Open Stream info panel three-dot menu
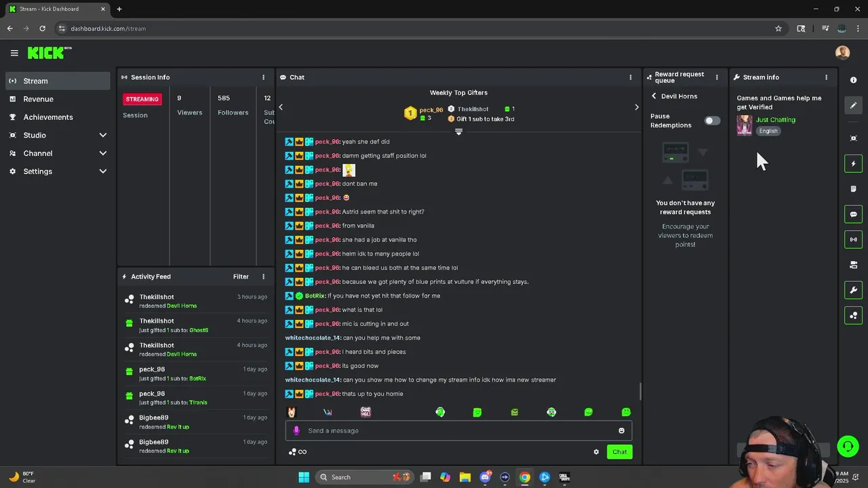This screenshot has width=868, height=488. pyautogui.click(x=826, y=77)
